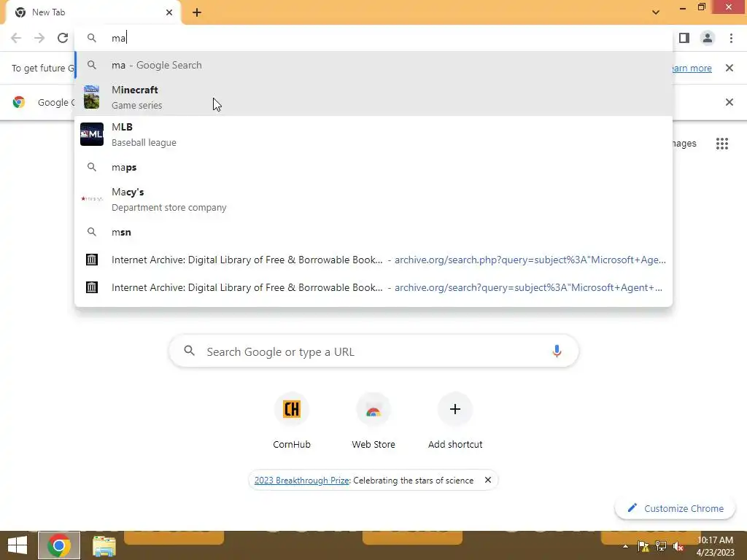Click the Images link near the apps grid
Image resolution: width=747 pixels, height=560 pixels.
tap(684, 144)
